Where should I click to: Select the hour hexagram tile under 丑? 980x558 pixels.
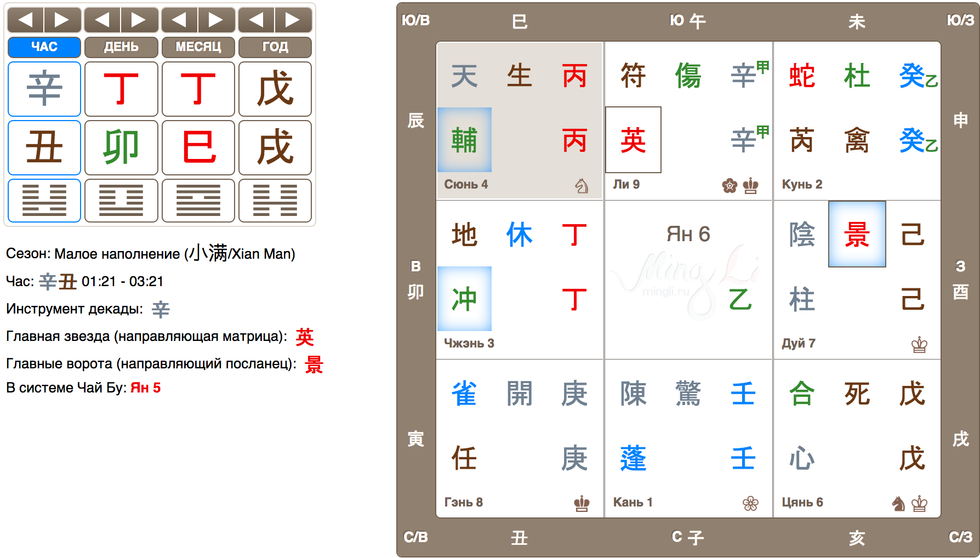tap(44, 201)
